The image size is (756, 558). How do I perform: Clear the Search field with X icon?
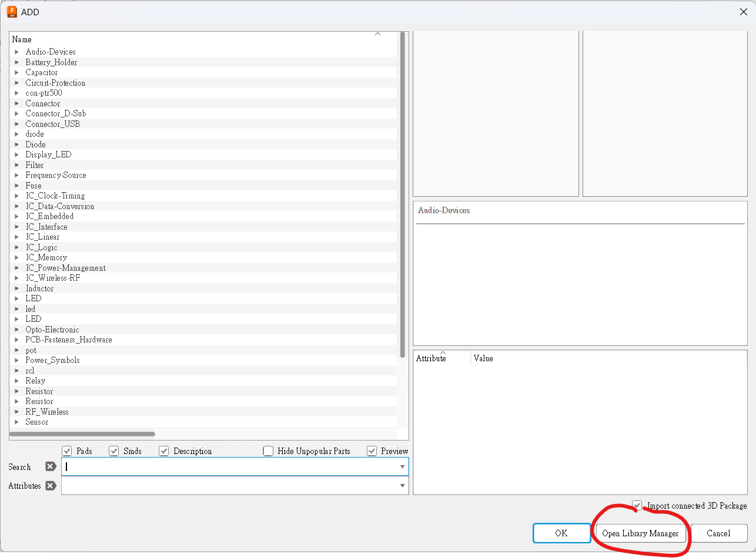51,467
